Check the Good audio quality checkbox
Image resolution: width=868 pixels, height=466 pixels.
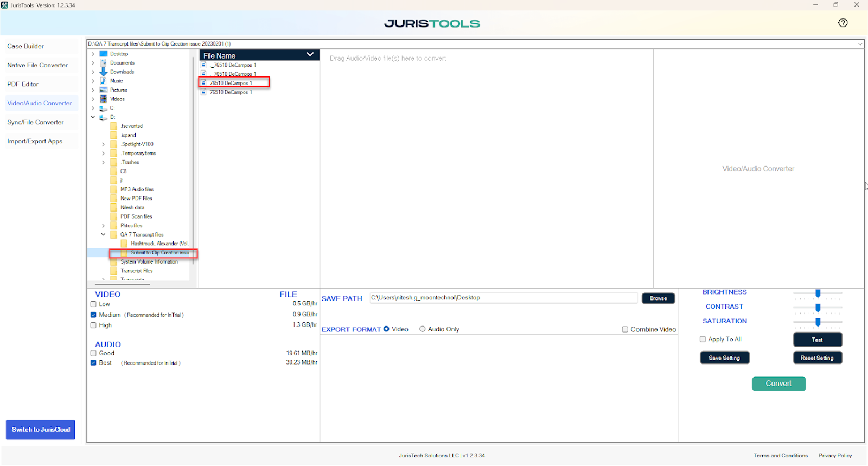tap(93, 353)
